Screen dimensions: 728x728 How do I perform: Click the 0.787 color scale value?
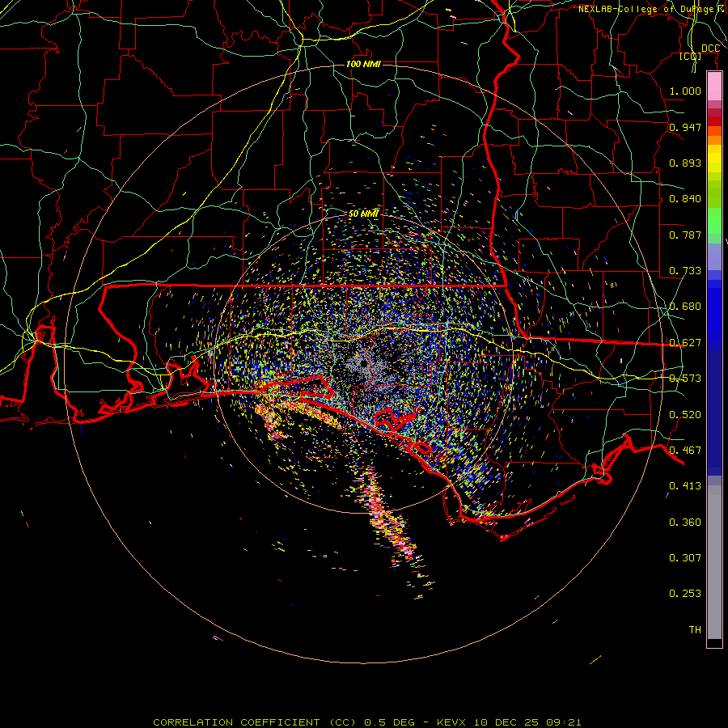[685, 235]
